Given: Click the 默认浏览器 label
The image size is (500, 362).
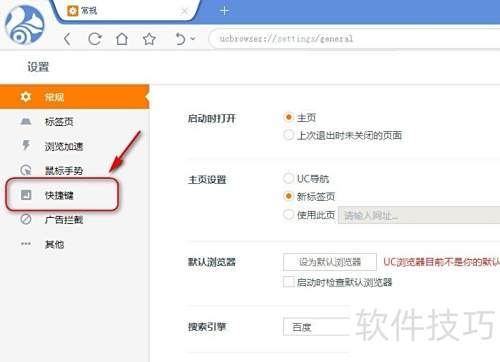Looking at the screenshot, I should click(212, 262).
